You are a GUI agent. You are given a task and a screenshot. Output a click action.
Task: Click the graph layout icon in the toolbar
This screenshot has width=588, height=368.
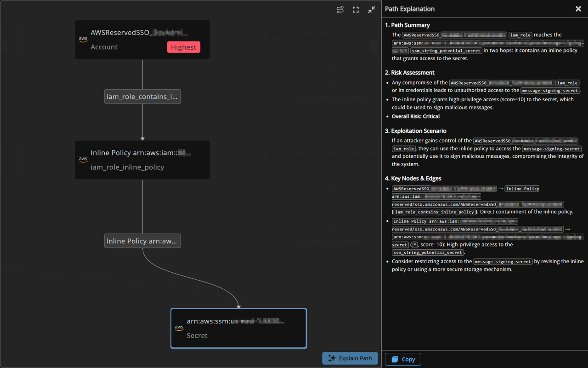point(340,10)
